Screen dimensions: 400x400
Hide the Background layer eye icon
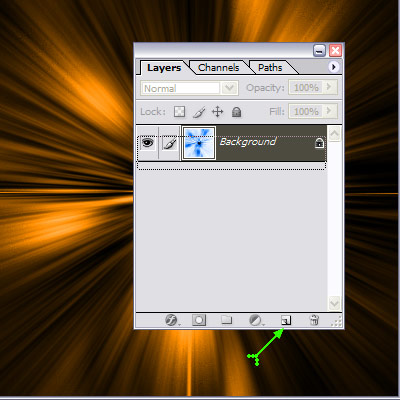pos(148,143)
